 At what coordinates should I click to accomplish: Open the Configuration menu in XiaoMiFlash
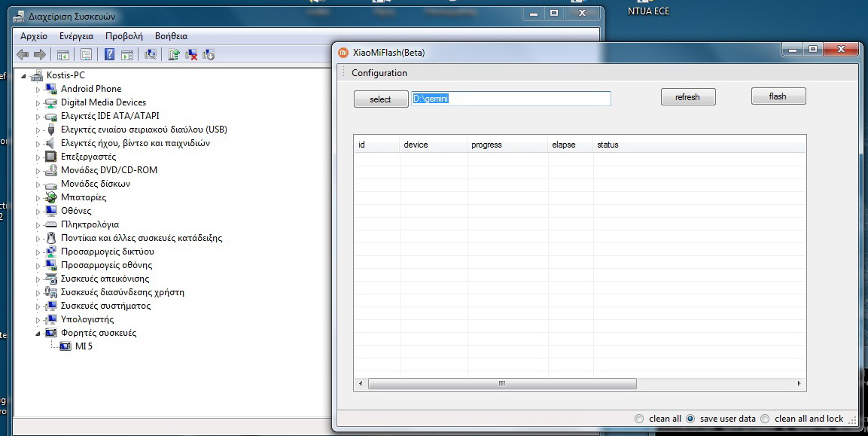[x=379, y=73]
